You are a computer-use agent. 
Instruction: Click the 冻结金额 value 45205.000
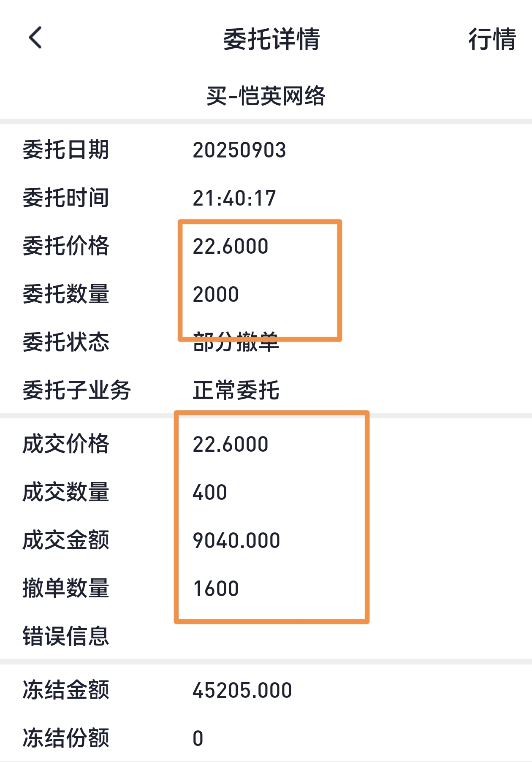point(242,691)
